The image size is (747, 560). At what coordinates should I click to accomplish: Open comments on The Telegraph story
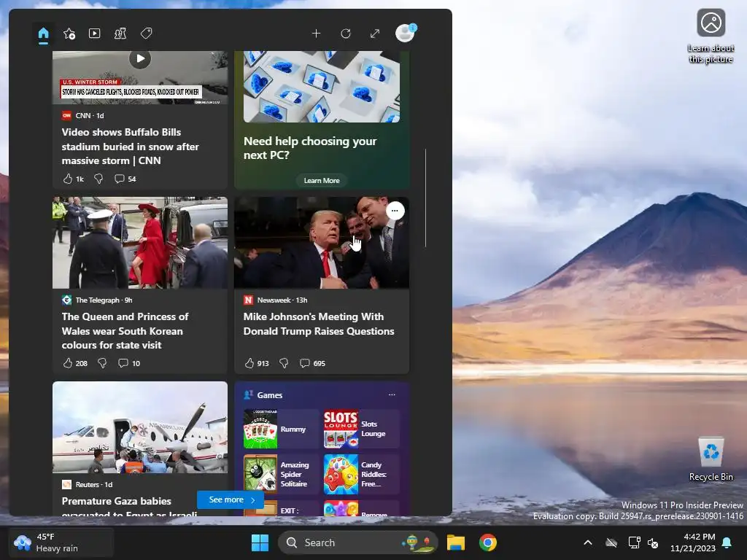(x=129, y=363)
